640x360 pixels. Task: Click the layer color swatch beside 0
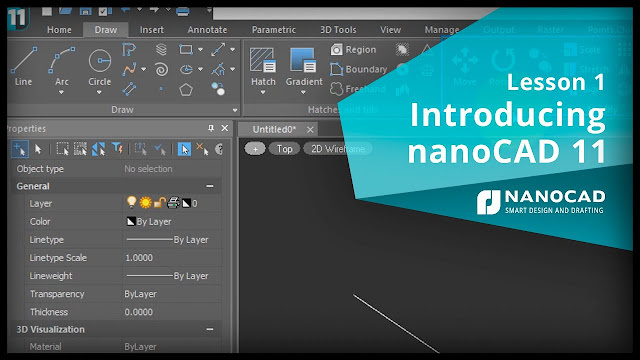point(186,203)
